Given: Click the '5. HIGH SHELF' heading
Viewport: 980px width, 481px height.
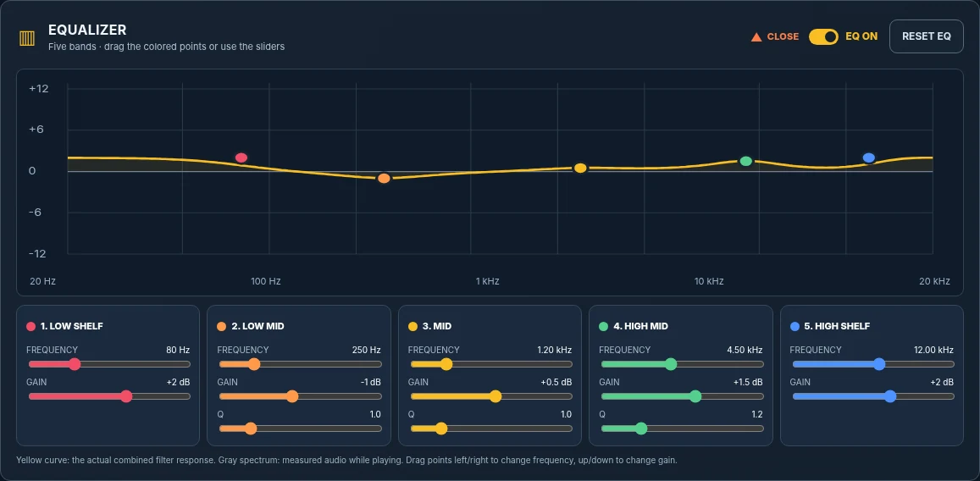Looking at the screenshot, I should click(837, 326).
